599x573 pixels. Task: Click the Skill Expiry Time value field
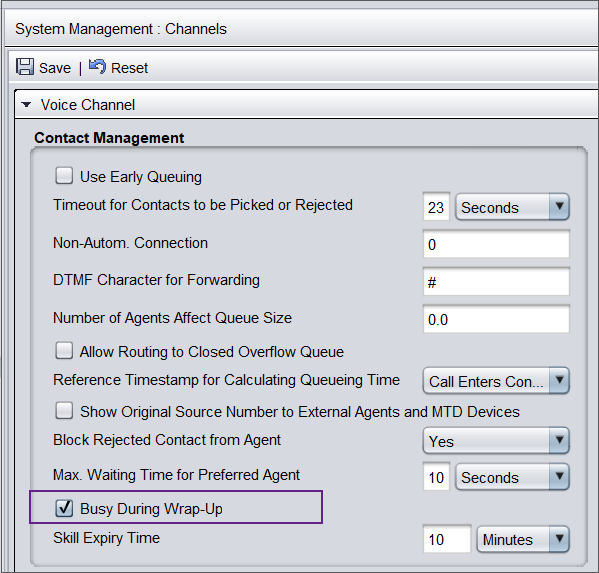(x=447, y=539)
